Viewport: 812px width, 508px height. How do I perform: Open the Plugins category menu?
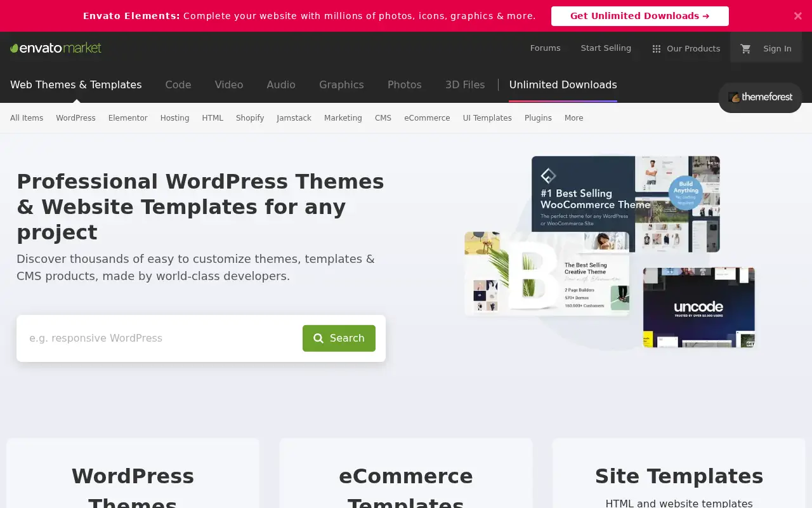[x=538, y=118]
